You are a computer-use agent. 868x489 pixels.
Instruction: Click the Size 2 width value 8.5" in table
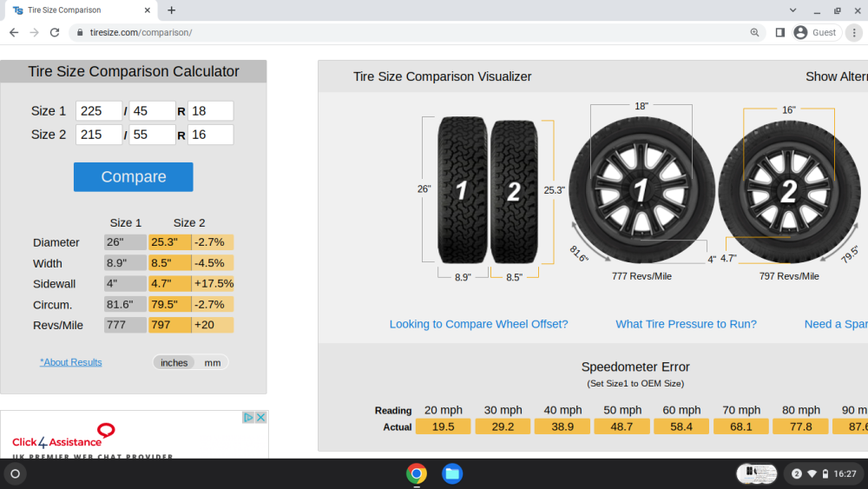point(169,263)
